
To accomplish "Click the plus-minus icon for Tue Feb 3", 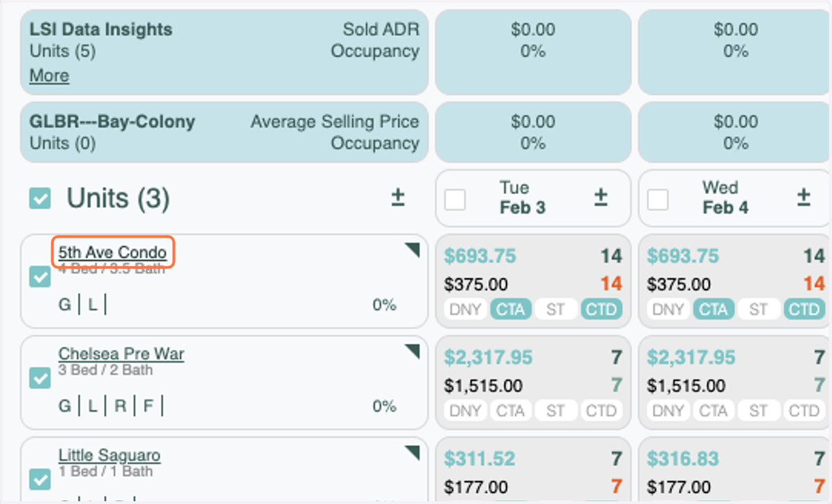I will tap(600, 197).
